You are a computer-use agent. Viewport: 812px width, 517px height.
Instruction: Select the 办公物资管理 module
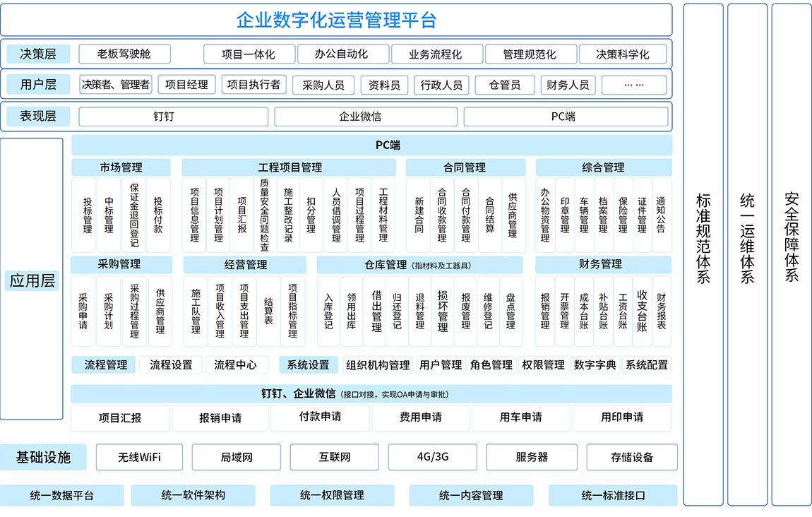click(x=544, y=215)
